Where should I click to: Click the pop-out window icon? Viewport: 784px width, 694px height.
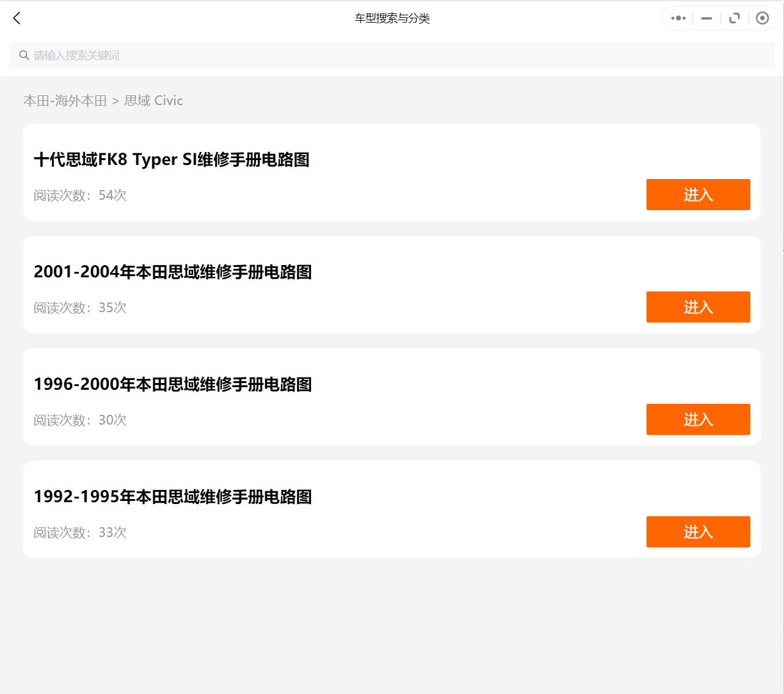[735, 18]
